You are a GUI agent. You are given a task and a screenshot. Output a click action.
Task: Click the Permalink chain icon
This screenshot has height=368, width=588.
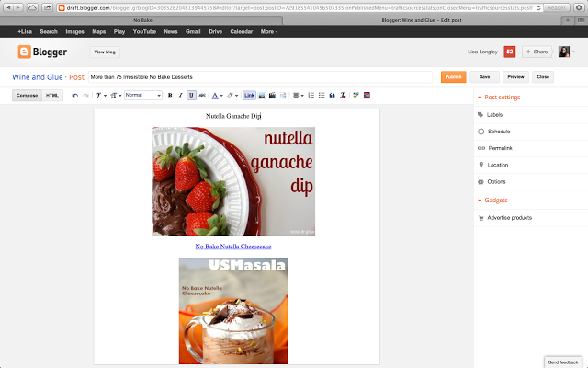(x=481, y=148)
